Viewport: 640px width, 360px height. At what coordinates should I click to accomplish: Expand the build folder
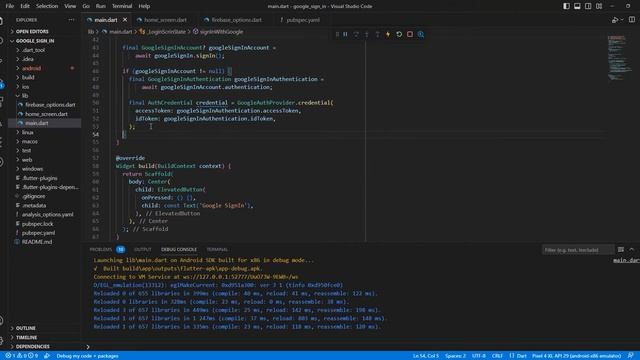[44, 77]
